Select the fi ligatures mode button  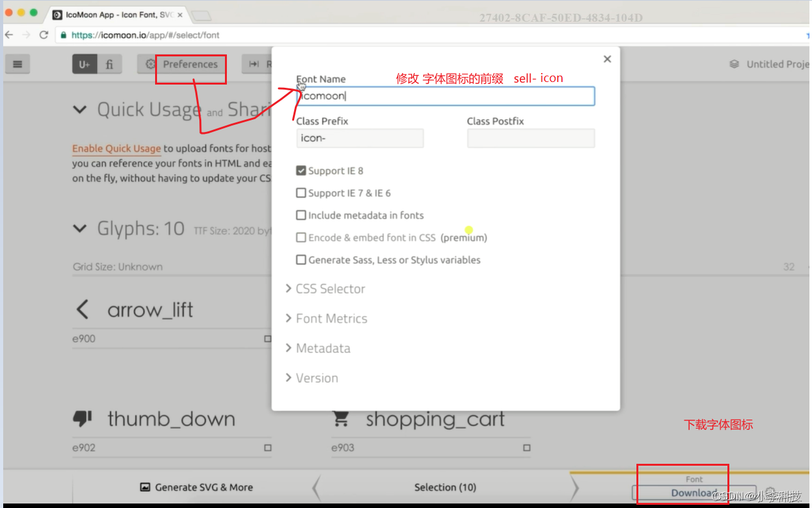[x=110, y=64]
